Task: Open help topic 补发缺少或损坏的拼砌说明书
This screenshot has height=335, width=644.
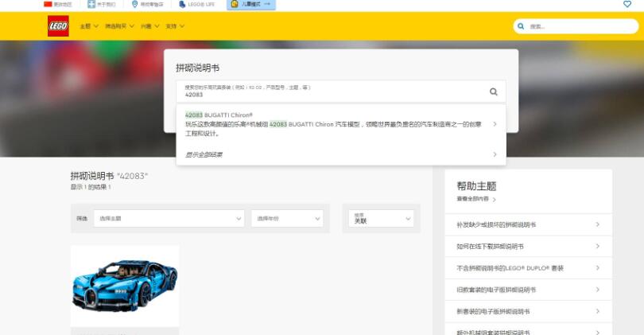Action: click(528, 224)
